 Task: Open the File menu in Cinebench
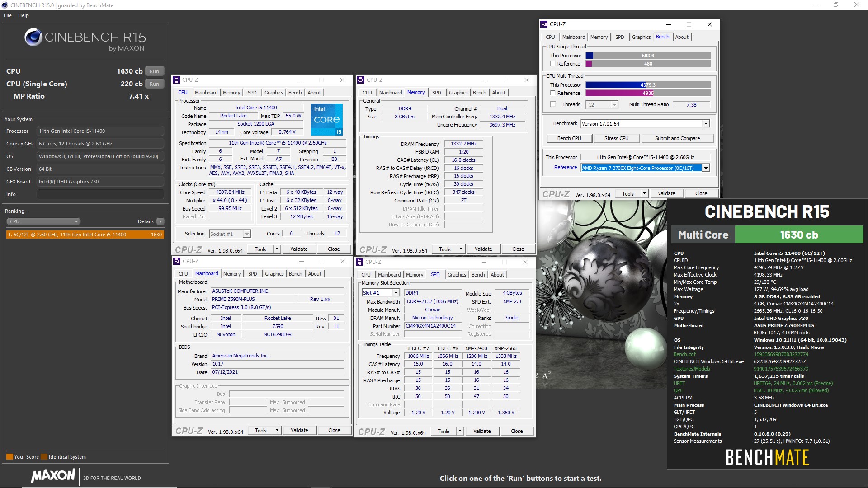pos(8,15)
